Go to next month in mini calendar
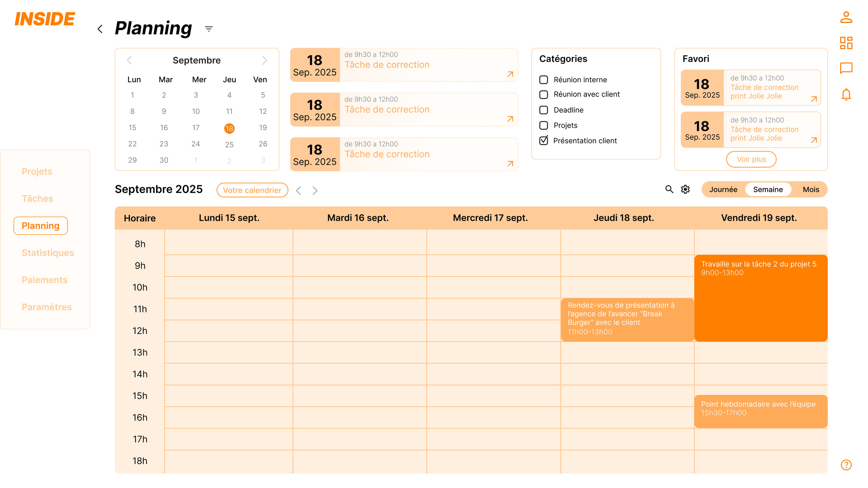 click(265, 61)
